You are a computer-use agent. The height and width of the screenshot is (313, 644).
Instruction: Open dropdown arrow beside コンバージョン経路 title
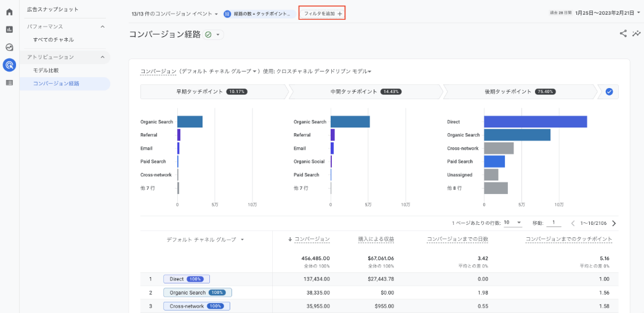[218, 35]
